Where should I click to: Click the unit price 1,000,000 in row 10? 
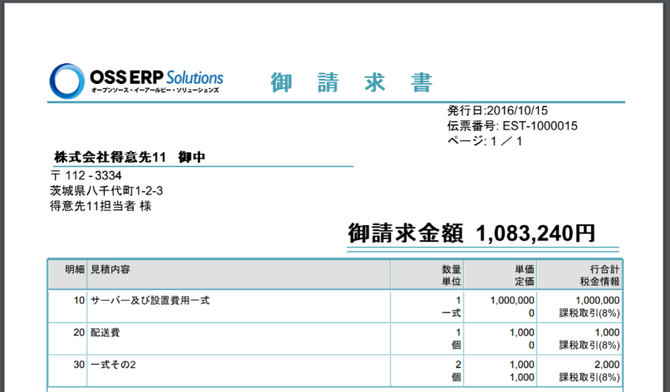[x=512, y=301]
